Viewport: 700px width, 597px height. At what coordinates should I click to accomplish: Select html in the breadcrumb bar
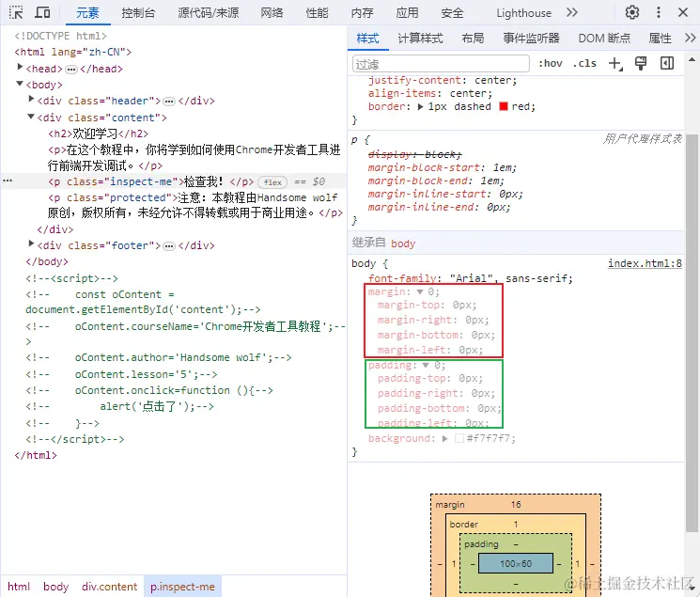click(x=19, y=587)
